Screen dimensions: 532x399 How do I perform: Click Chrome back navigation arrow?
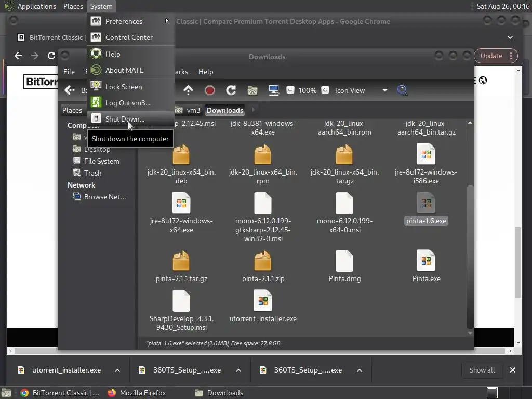click(x=18, y=56)
